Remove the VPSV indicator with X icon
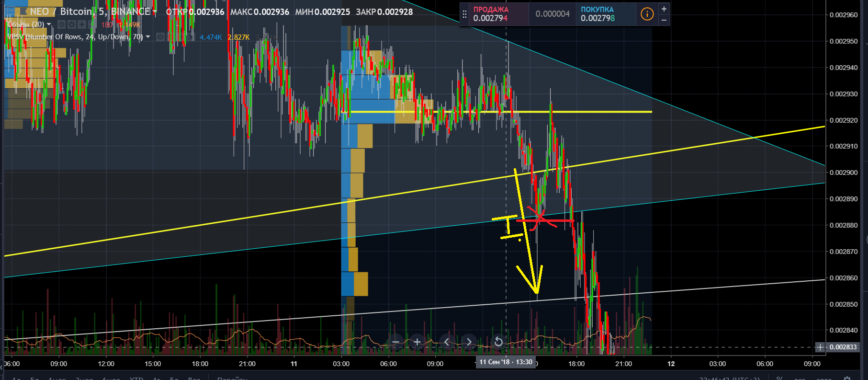 [x=191, y=37]
